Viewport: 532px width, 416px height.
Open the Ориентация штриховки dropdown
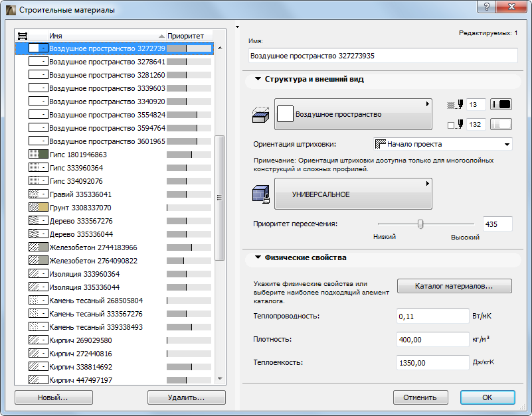pyautogui.click(x=443, y=144)
